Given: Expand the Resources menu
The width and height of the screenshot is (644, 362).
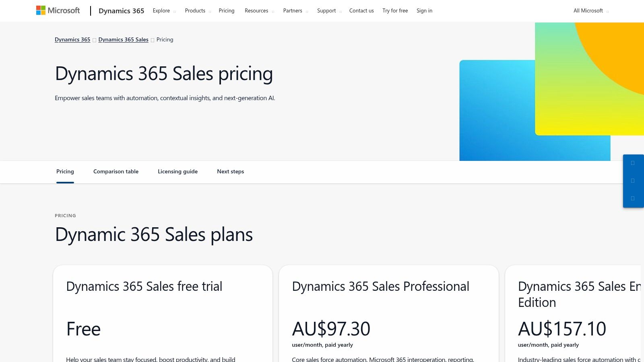Looking at the screenshot, I should coord(259,11).
